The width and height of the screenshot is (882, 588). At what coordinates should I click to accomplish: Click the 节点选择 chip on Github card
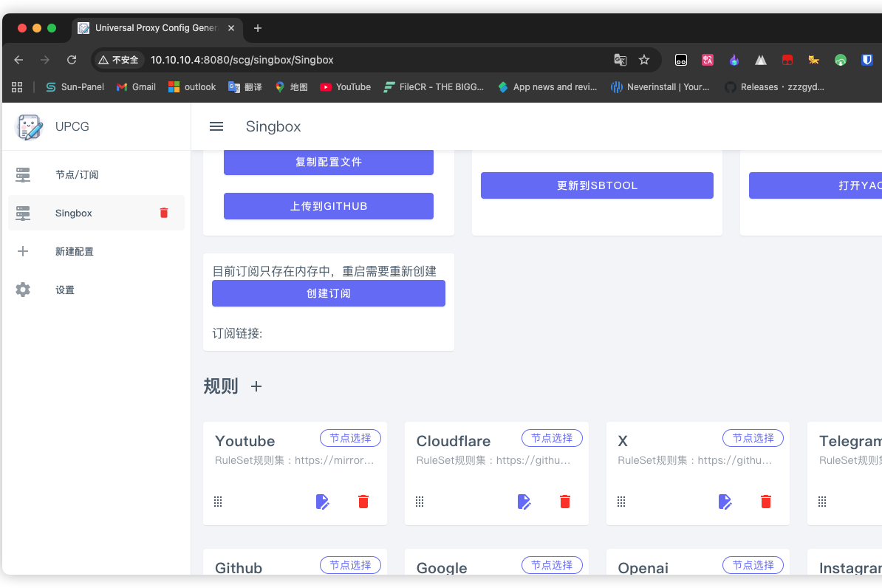pyautogui.click(x=350, y=565)
